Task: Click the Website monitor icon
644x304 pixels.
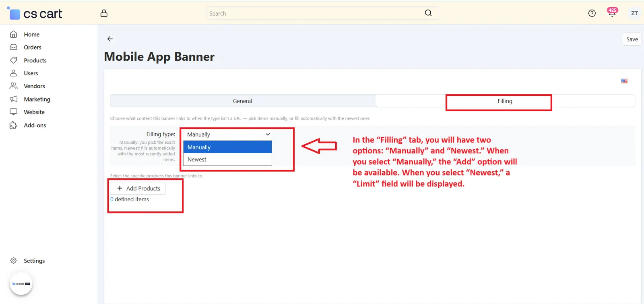Action: (x=14, y=112)
